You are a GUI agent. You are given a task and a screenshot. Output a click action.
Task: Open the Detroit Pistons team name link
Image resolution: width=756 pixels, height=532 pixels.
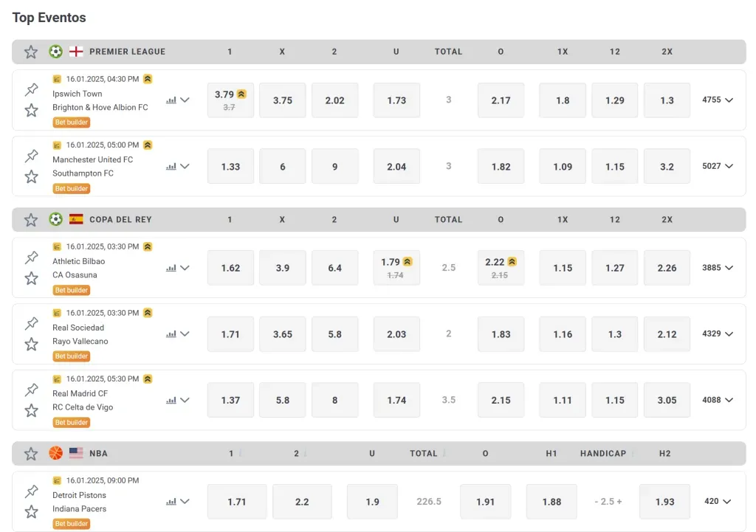click(79, 495)
